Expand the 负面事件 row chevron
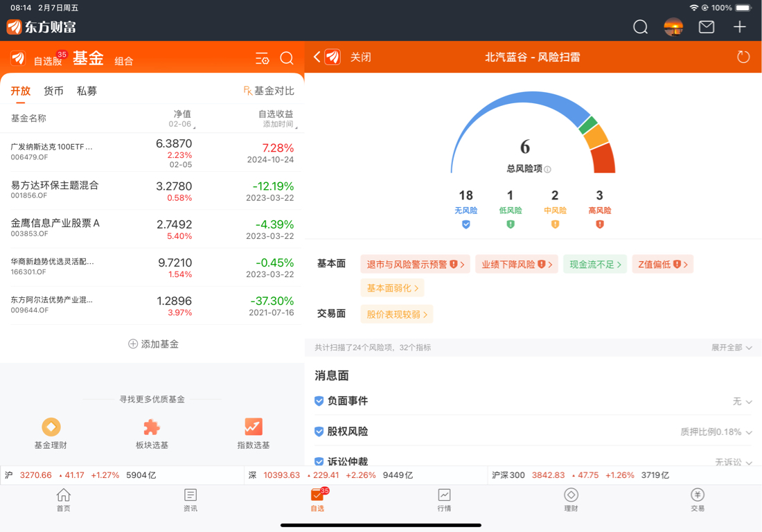762x532 pixels. tap(749, 402)
